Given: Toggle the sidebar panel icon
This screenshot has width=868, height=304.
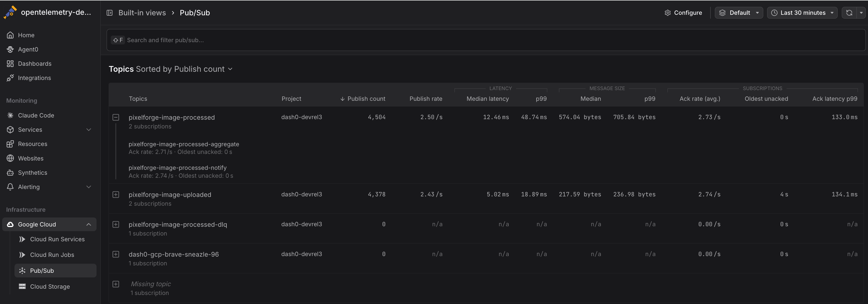Looking at the screenshot, I should [109, 13].
